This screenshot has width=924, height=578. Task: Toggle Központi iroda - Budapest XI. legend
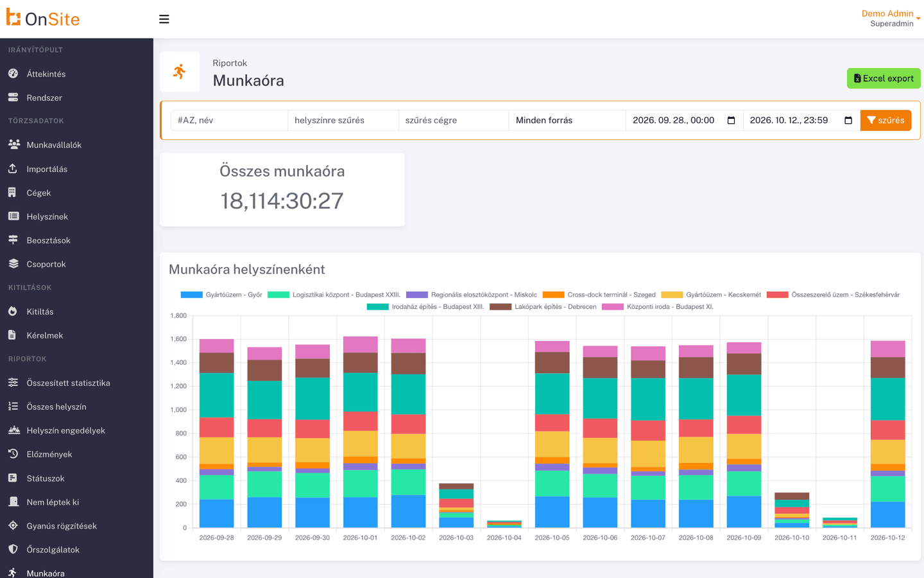click(657, 307)
